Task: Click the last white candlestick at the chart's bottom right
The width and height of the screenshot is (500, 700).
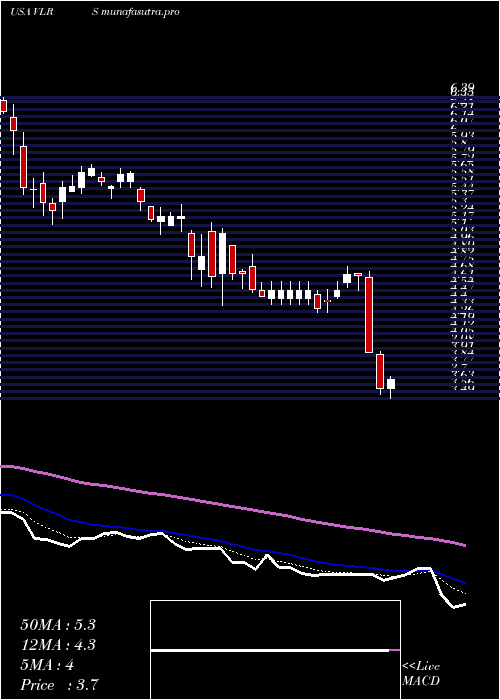Action: tap(391, 384)
